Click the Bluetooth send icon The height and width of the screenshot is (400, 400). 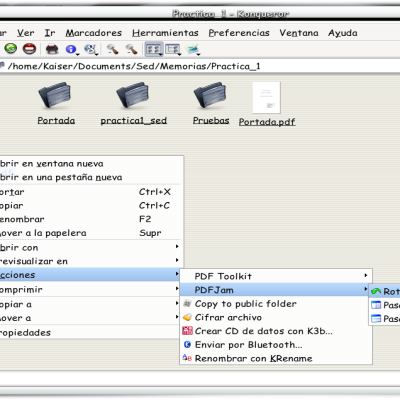pos(187,344)
